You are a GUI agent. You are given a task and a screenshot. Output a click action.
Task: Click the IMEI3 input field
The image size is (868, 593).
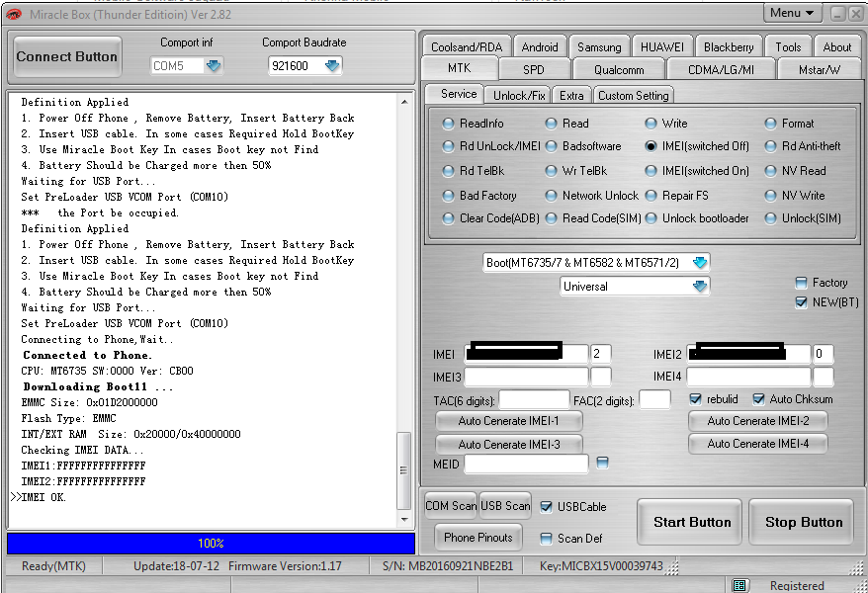(x=527, y=377)
